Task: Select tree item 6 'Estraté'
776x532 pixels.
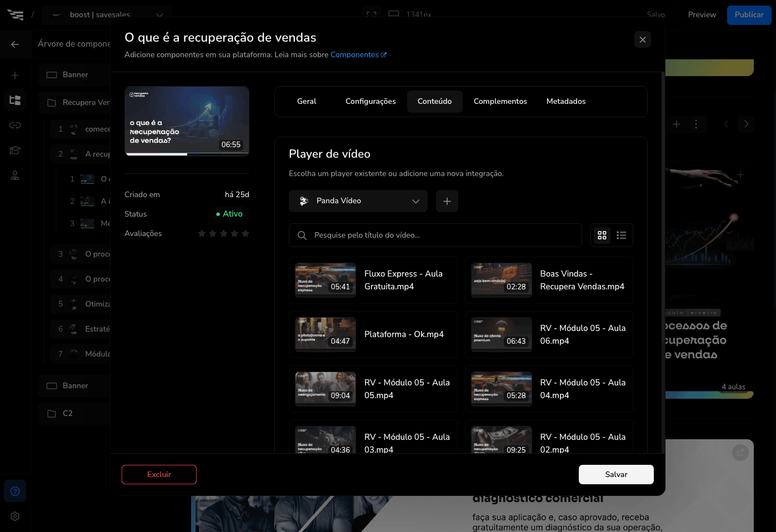Action: click(81, 329)
